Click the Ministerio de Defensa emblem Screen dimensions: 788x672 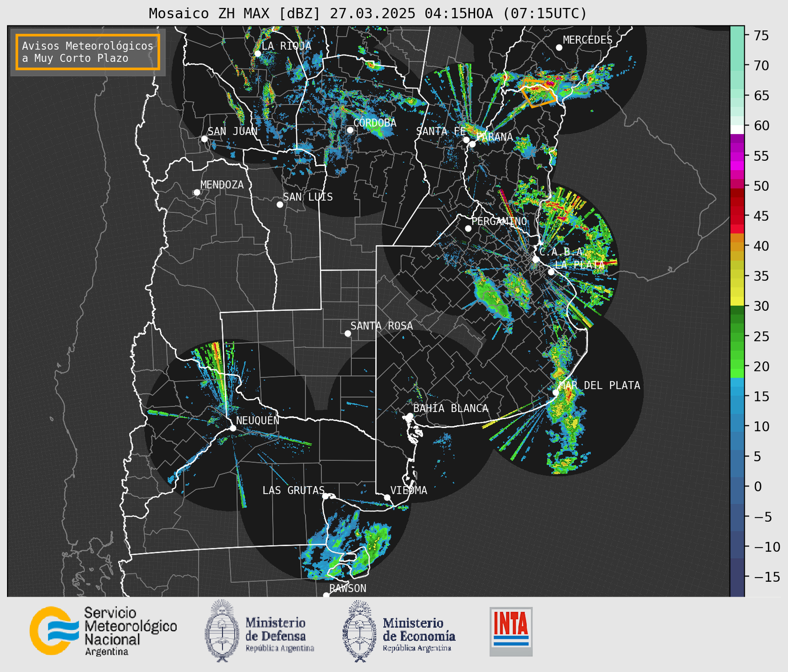point(222,630)
